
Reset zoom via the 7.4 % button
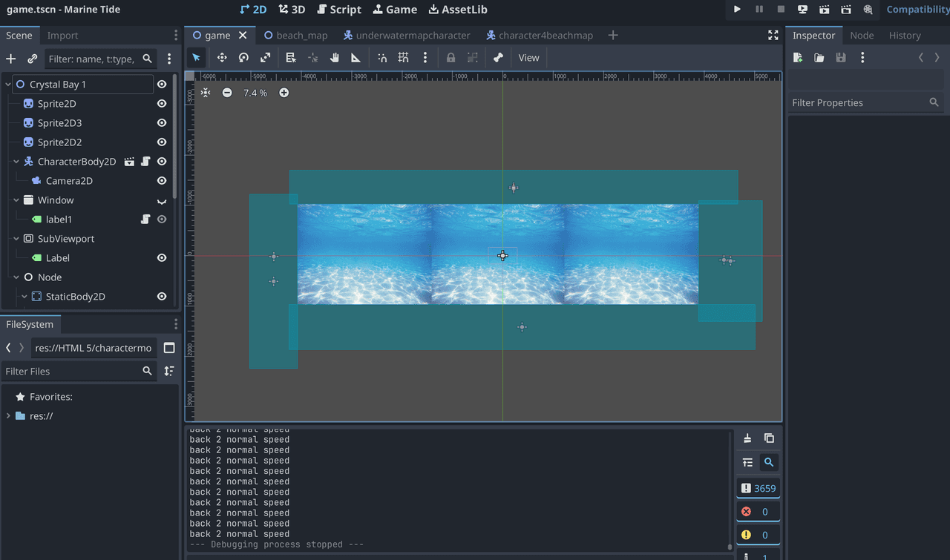pyautogui.click(x=255, y=93)
